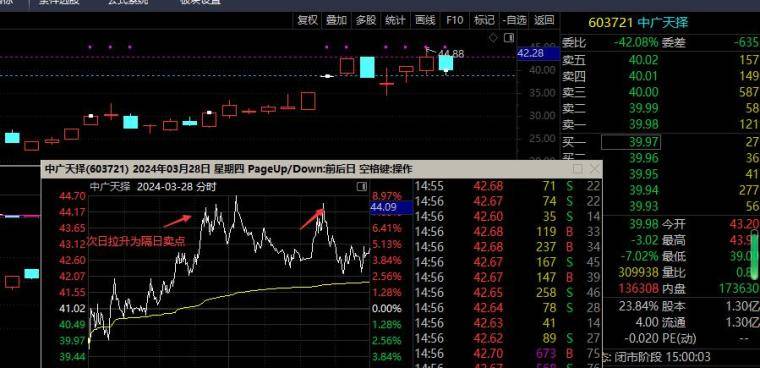The width and height of the screenshot is (760, 368).
Task: Click the tick row with volume 74
Action: [507, 201]
